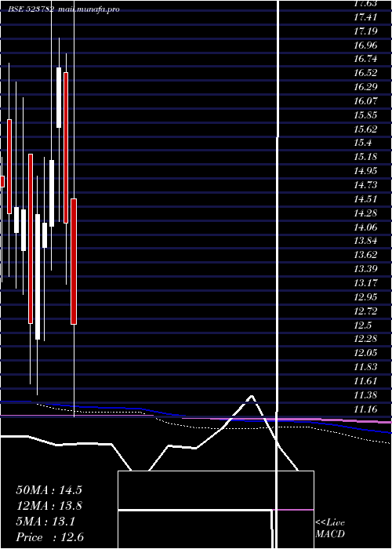Viewport: 392px width, 549px height.
Task: Select the 11.38 price level label
Action: coord(365,395)
